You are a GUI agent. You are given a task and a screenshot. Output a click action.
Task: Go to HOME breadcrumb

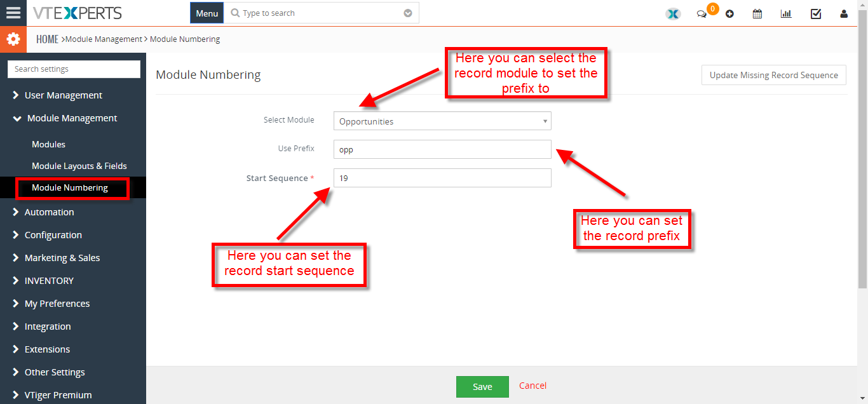(x=47, y=39)
